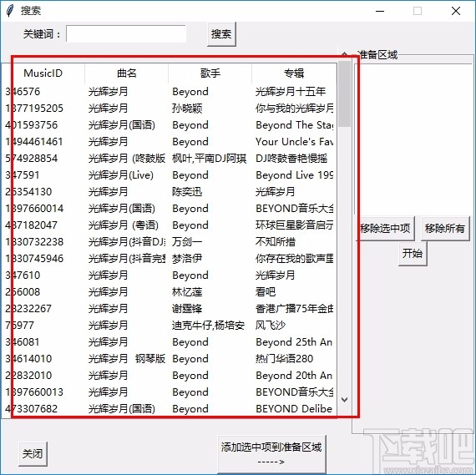Click the keyword input field
Screen dimensions: 476x475
(126, 33)
